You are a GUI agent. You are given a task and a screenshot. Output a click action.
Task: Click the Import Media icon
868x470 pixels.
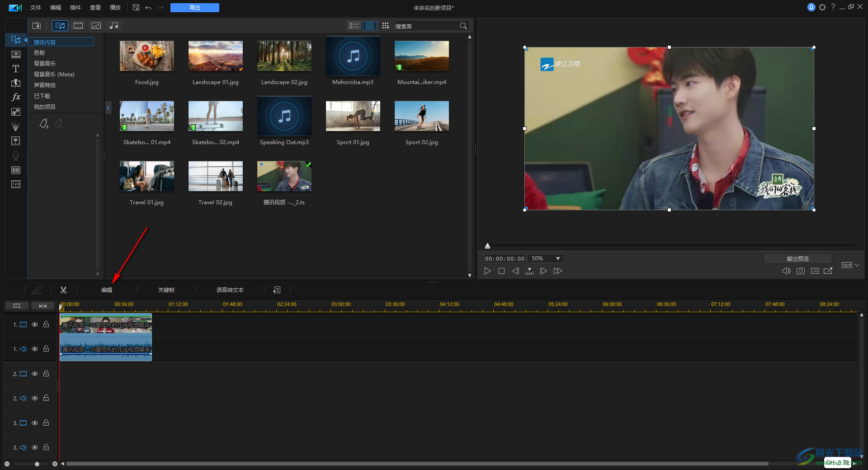37,26
